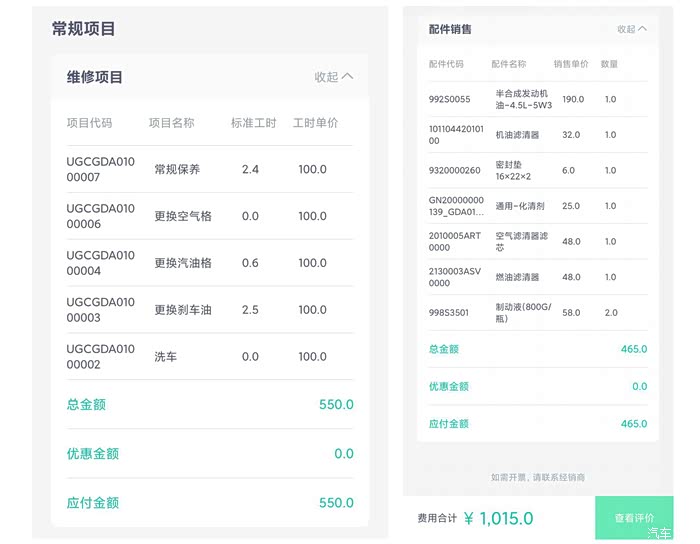
Task: Select the 通用-化清剂 part row
Action: coord(537,206)
